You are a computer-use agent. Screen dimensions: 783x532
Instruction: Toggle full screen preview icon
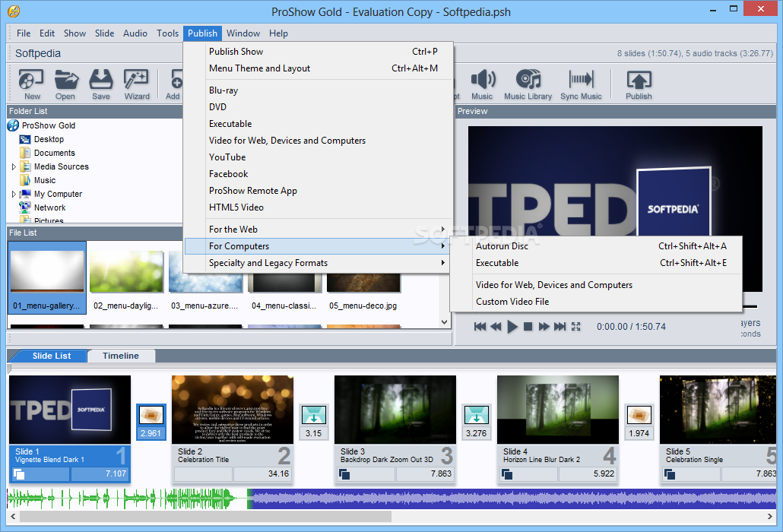pos(575,326)
